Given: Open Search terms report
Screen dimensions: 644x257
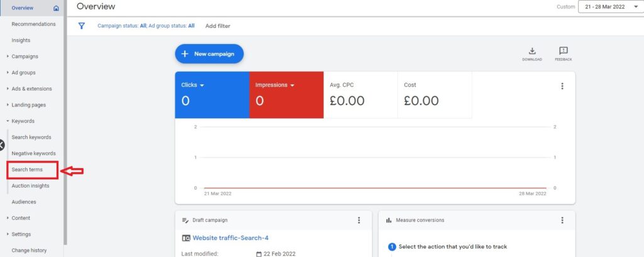Looking at the screenshot, I should [x=27, y=169].
